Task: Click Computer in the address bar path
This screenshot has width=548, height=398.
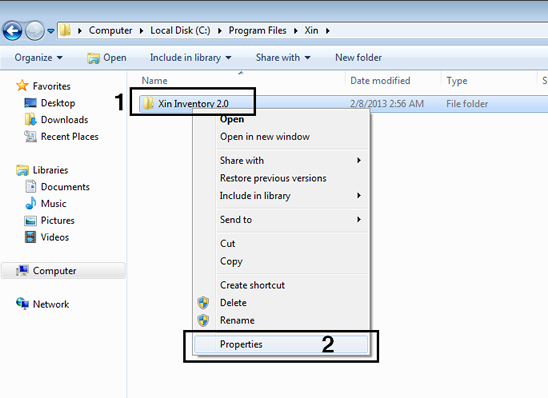Action: coord(110,30)
